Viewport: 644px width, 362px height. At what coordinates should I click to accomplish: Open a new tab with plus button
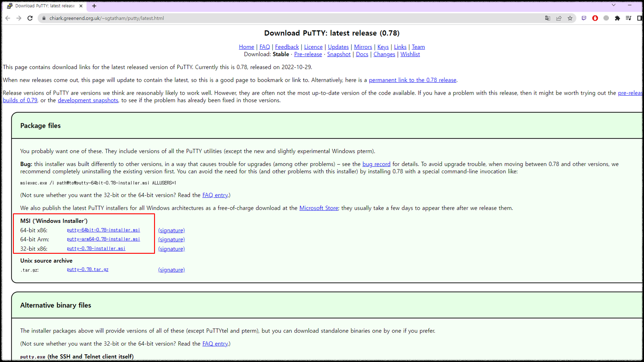[x=94, y=6]
